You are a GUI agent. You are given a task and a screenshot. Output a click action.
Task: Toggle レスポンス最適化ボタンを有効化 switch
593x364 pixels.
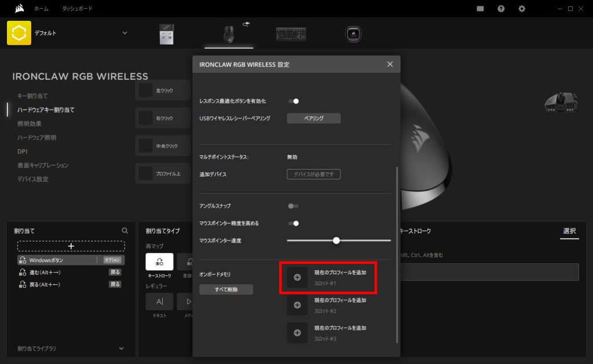click(294, 101)
